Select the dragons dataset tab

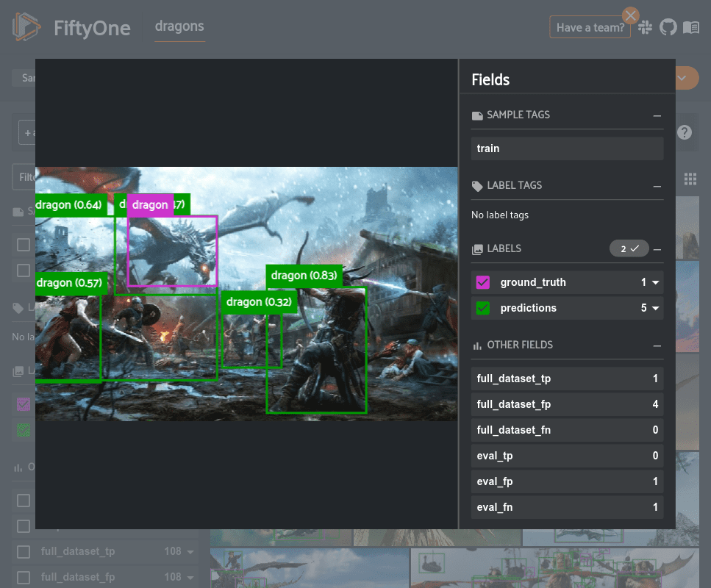pos(179,26)
